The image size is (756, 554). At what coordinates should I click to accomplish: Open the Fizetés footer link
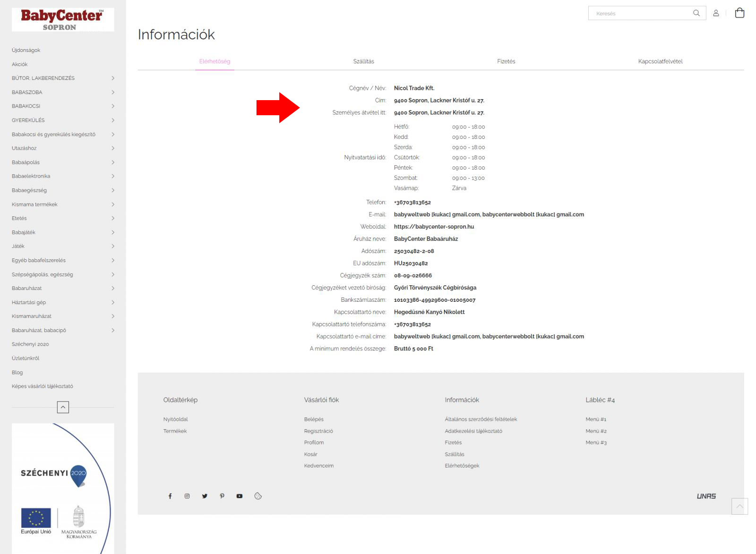coord(453,443)
